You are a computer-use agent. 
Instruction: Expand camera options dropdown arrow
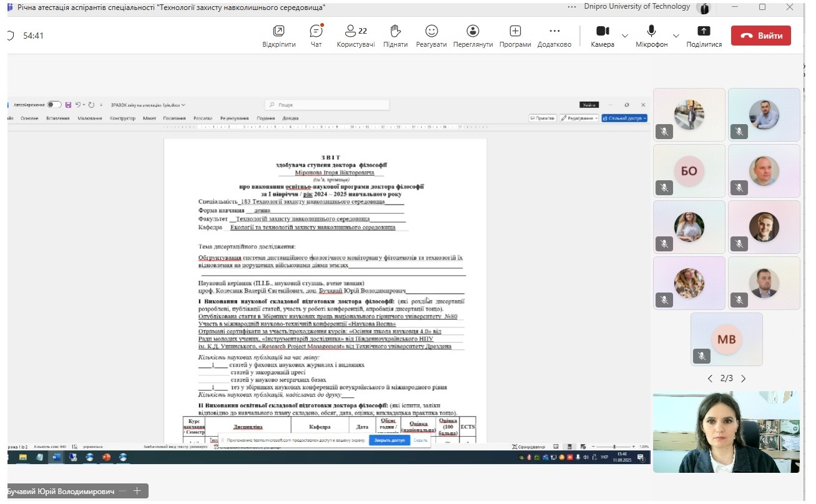click(625, 36)
